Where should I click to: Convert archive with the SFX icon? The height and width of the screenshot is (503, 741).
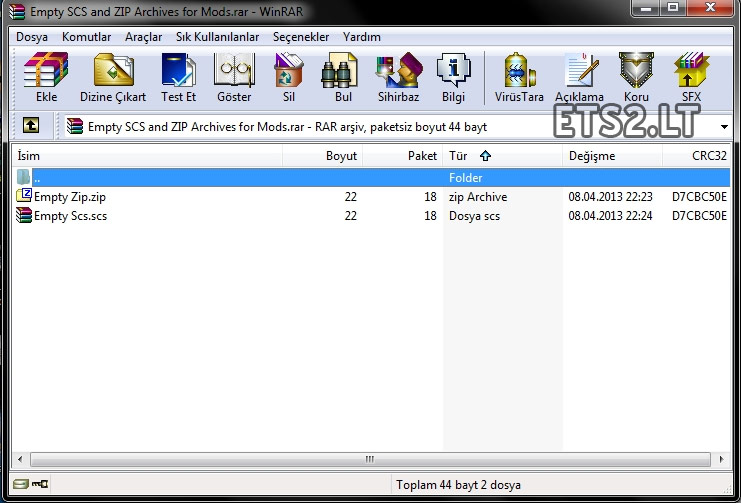691,70
